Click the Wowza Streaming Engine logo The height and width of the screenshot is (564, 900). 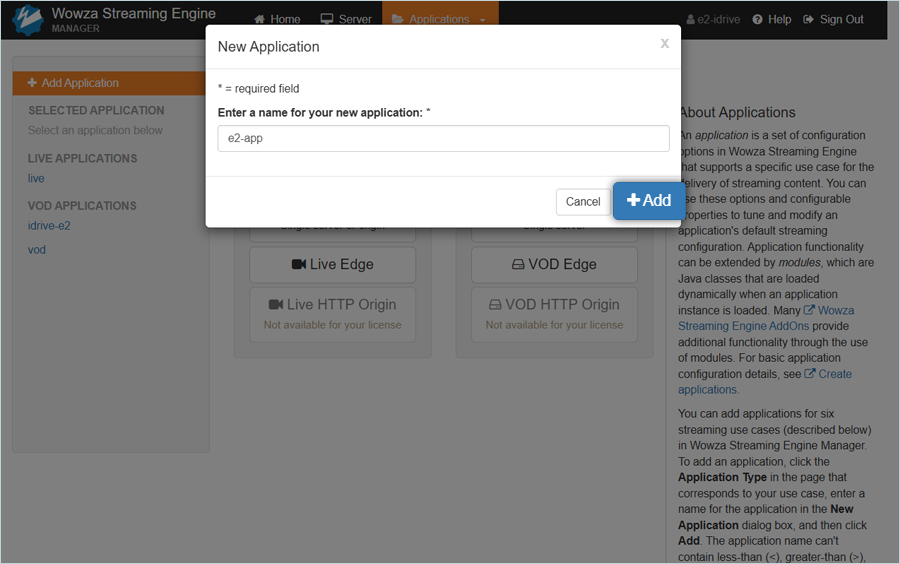click(x=28, y=20)
